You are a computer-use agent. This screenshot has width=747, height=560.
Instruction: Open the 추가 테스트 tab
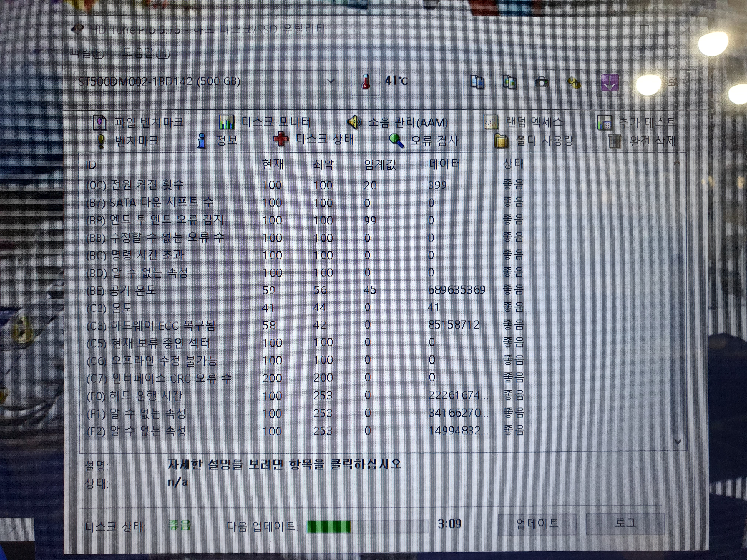pyautogui.click(x=636, y=122)
